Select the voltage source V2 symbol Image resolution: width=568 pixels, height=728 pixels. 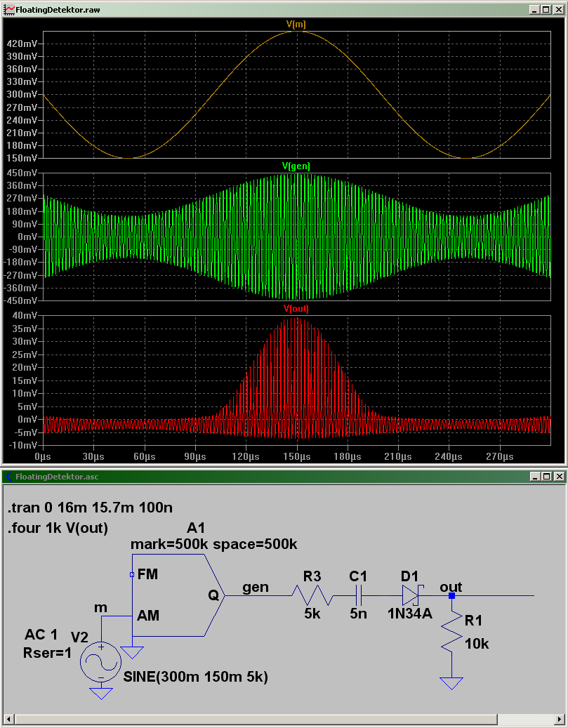[x=101, y=662]
